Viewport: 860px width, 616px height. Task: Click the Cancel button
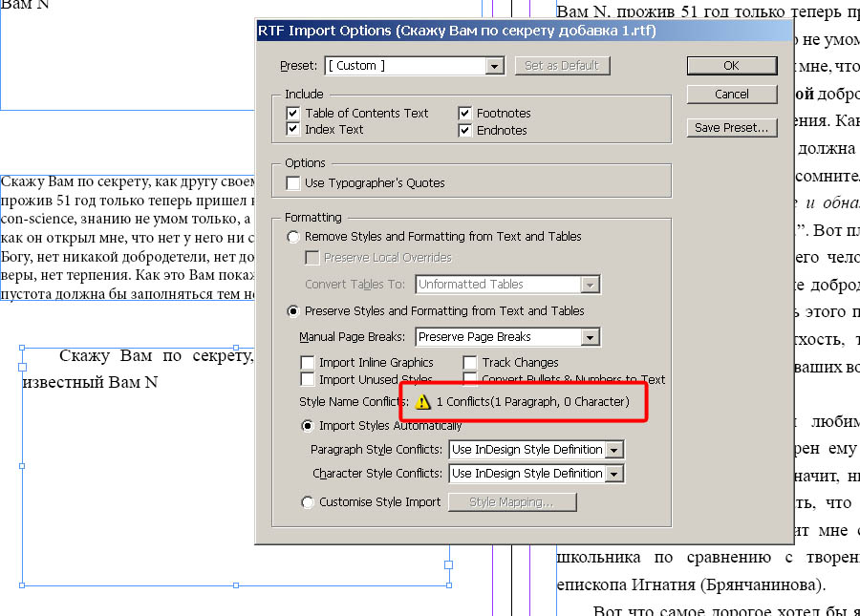(x=732, y=95)
